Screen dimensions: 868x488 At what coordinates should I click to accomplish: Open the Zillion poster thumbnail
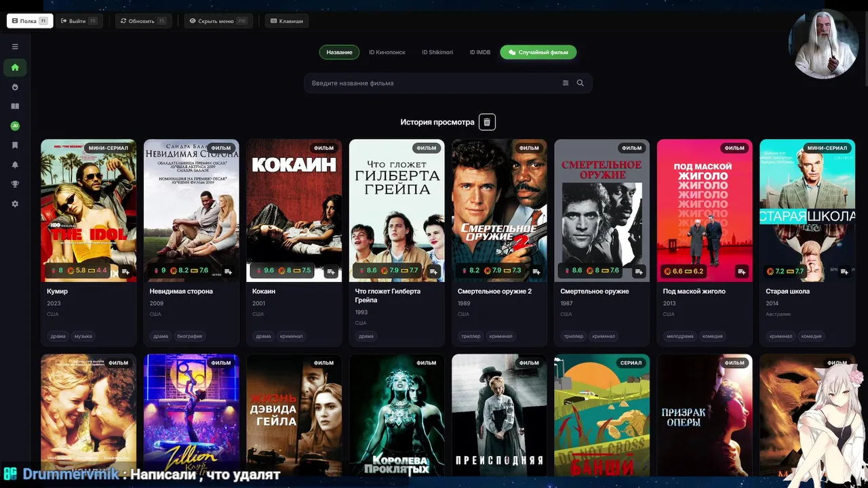191,415
